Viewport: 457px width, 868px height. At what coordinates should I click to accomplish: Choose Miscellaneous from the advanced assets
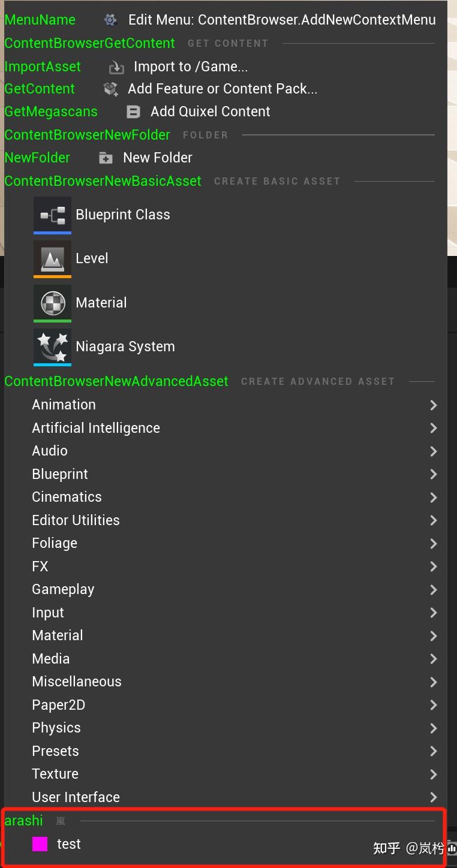(77, 682)
